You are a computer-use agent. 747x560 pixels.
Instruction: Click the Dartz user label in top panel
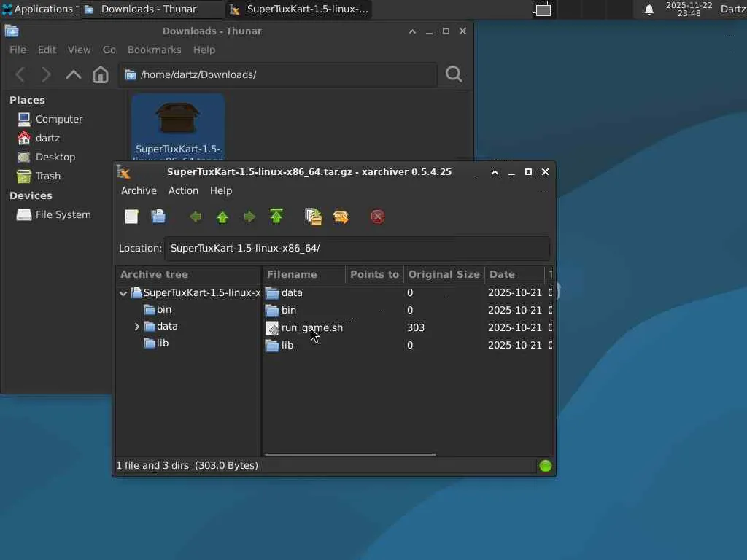733,9
